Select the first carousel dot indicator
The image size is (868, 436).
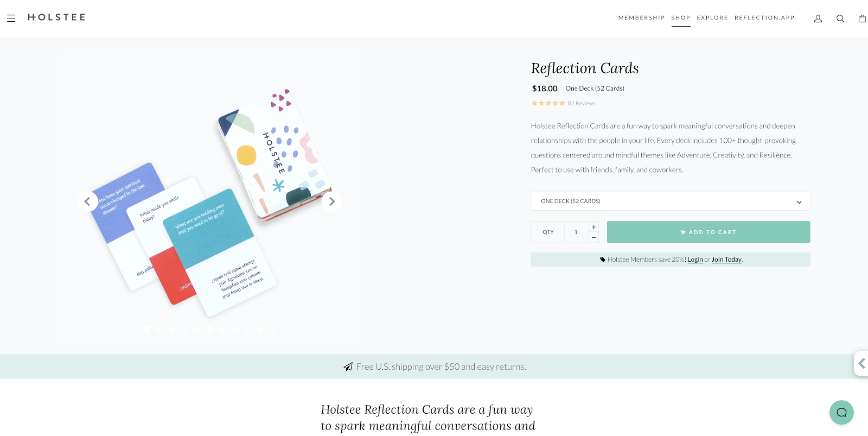(146, 328)
